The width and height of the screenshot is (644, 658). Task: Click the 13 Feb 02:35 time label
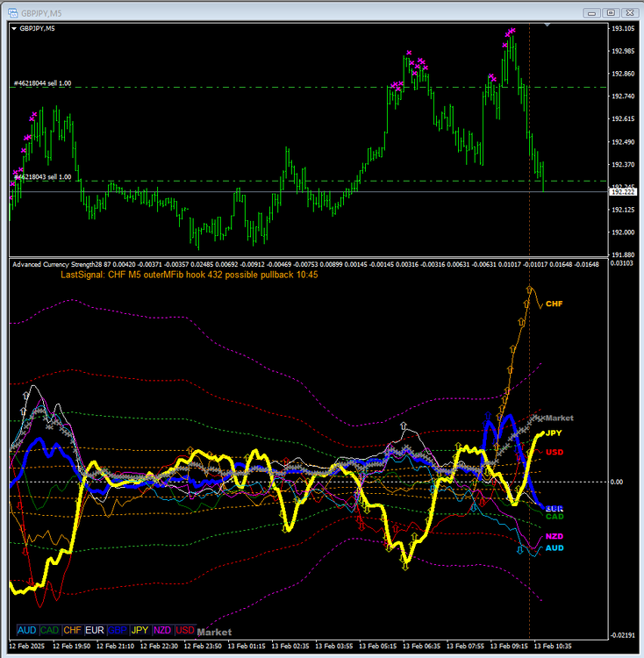[x=290, y=647]
